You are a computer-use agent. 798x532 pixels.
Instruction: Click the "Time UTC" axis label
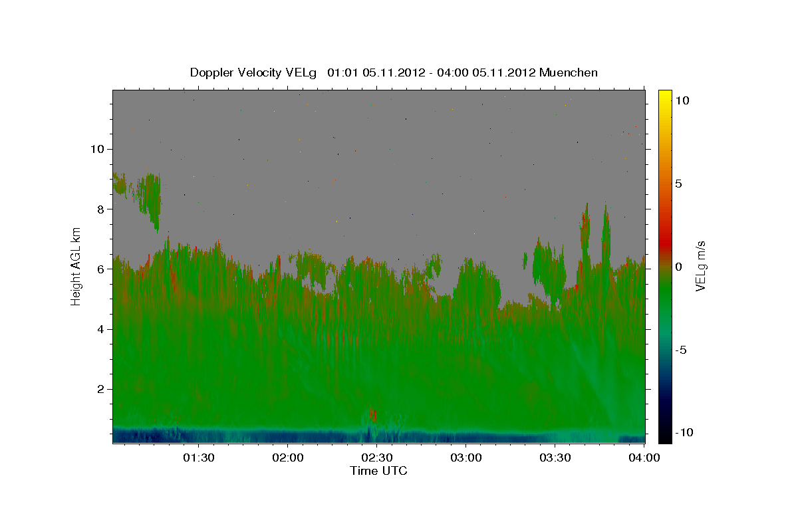(x=378, y=471)
